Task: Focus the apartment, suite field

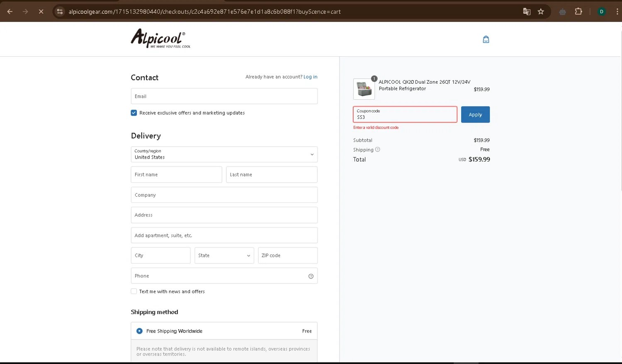Action: 224,235
